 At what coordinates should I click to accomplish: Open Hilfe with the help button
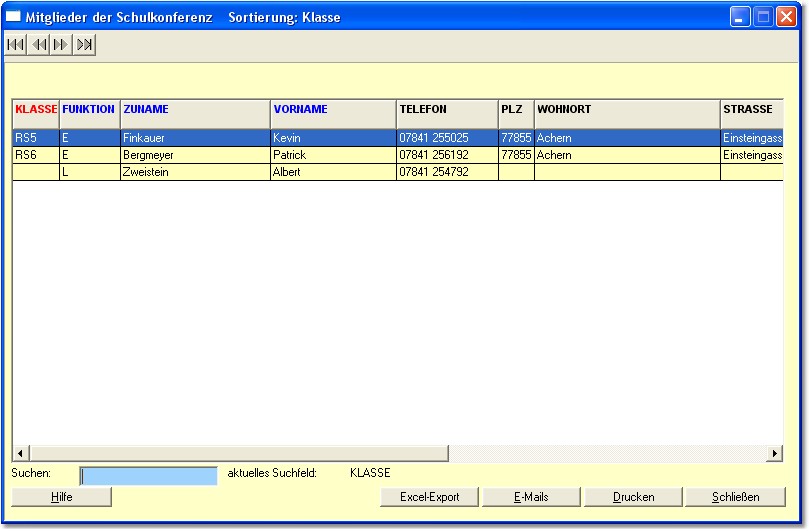tap(62, 497)
